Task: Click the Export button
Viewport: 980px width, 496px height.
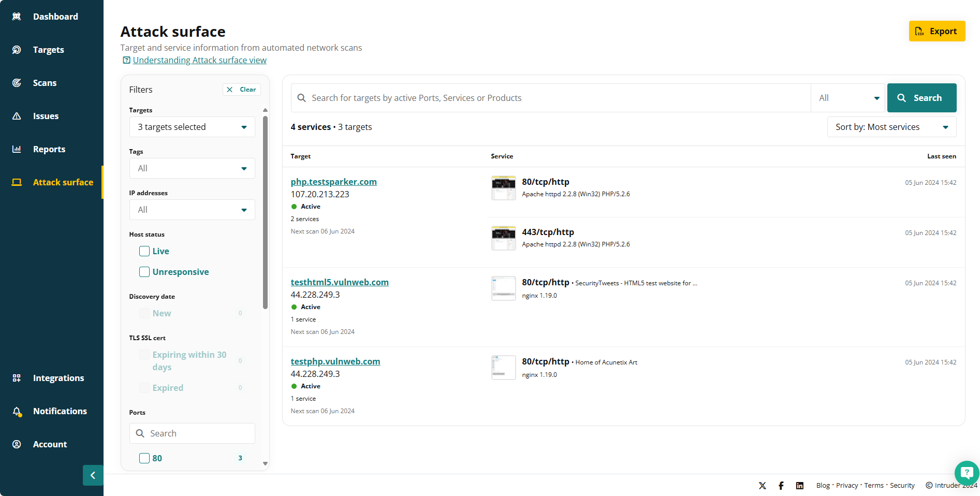Action: 937,31
